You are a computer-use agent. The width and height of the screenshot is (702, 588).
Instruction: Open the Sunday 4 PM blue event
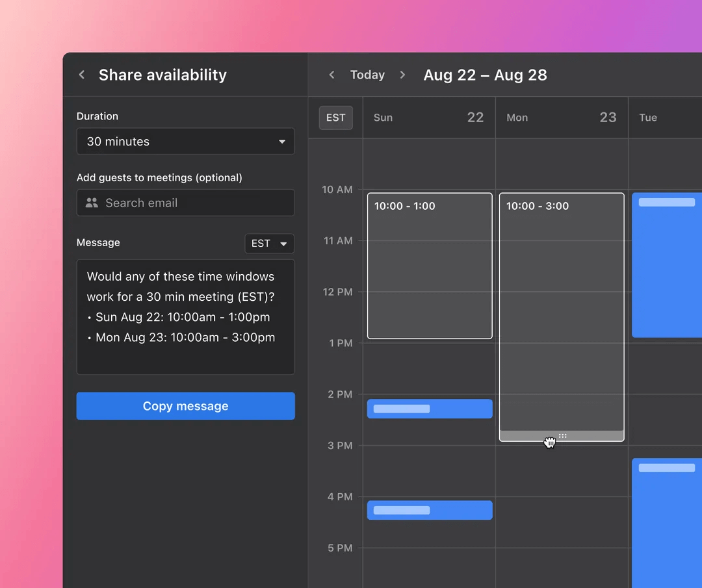click(430, 510)
